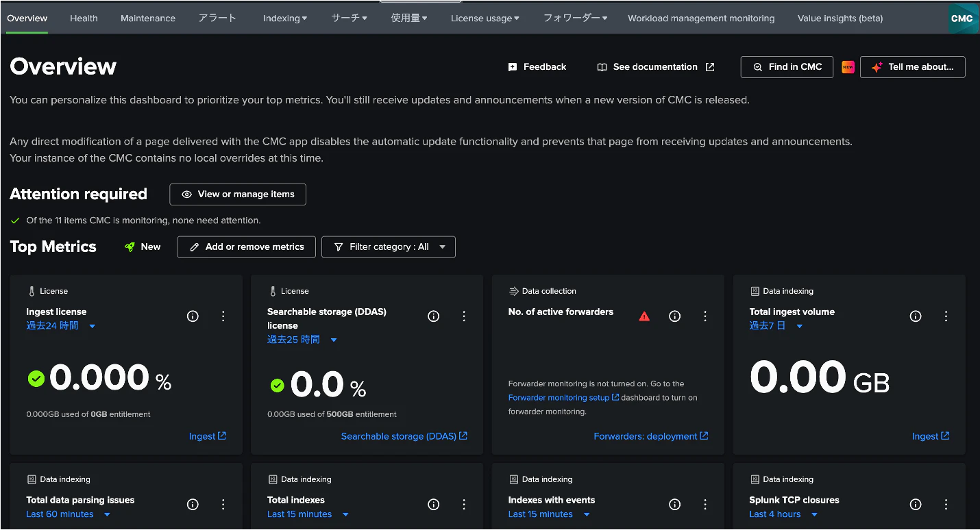Open Forwarders: deployment link
Viewport: 980px width, 530px height.
tap(651, 436)
